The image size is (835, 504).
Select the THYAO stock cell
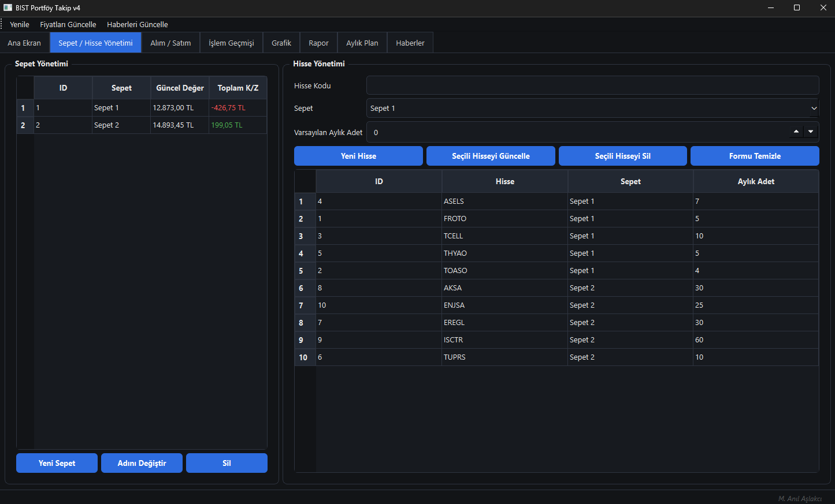[504, 253]
